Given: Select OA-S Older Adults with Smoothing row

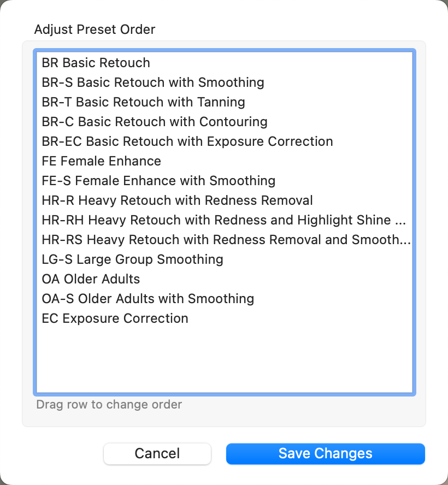Looking at the screenshot, I should 148,299.
